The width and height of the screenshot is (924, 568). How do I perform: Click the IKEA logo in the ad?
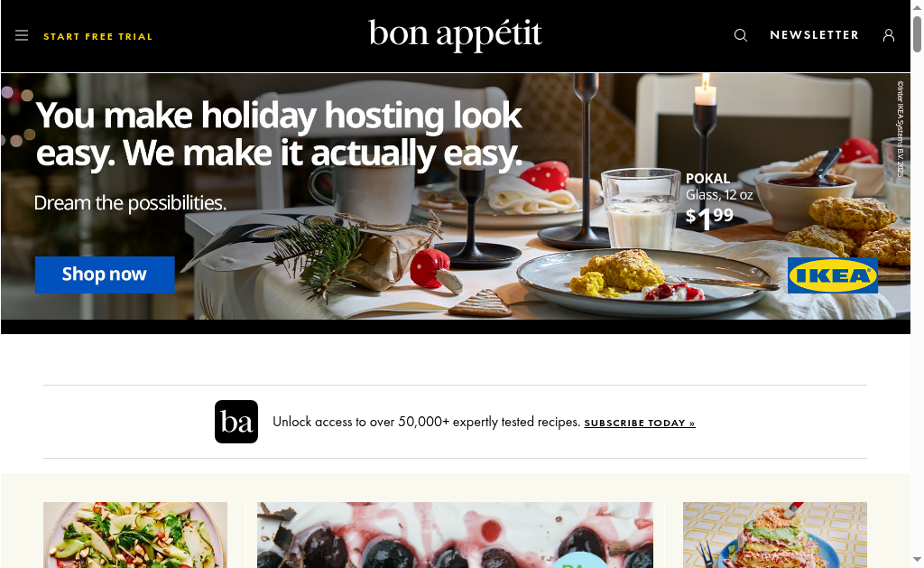pyautogui.click(x=833, y=275)
